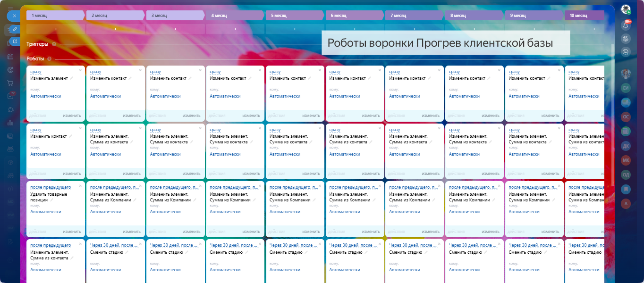This screenshot has height=283, width=644.
Task: Click 'изменить' on 'Изменить элемент' robot in 1 месяц
Action: click(x=72, y=116)
